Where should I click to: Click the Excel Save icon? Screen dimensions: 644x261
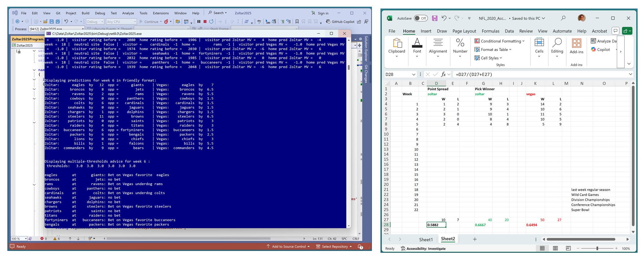click(x=435, y=18)
